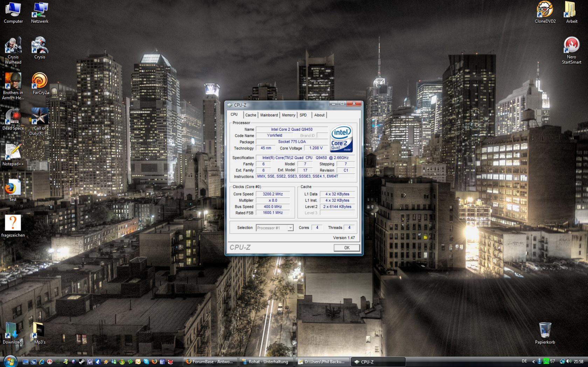This screenshot has width=588, height=367.
Task: Switch to the Mainboard tab
Action: click(269, 115)
